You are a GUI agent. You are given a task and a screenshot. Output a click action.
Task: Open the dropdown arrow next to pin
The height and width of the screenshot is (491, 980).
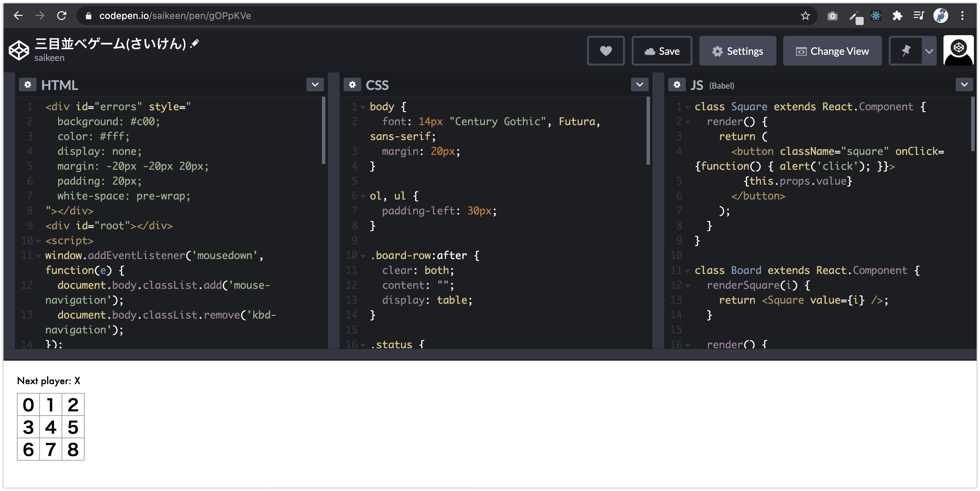click(x=929, y=51)
